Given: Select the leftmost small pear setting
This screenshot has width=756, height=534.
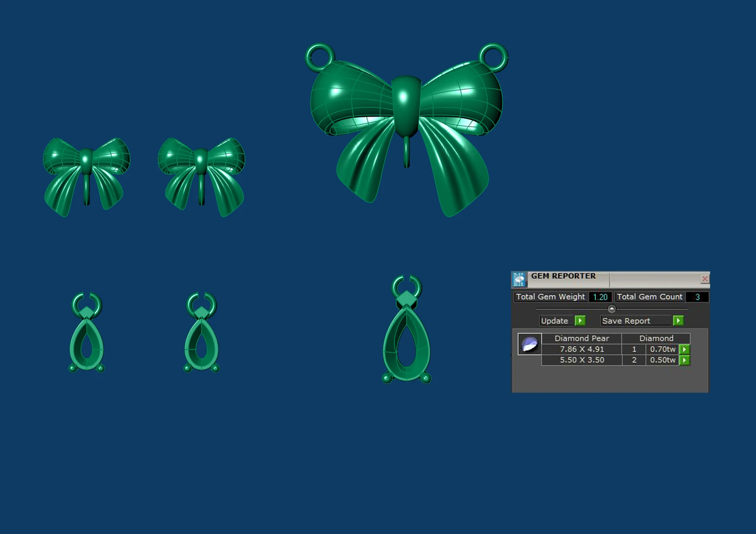Looking at the screenshot, I should tap(87, 332).
